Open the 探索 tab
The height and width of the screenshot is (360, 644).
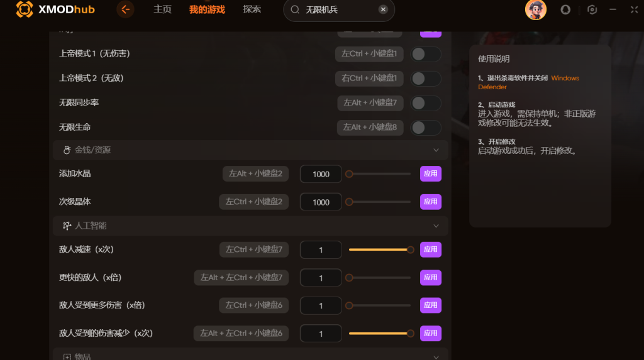click(252, 9)
